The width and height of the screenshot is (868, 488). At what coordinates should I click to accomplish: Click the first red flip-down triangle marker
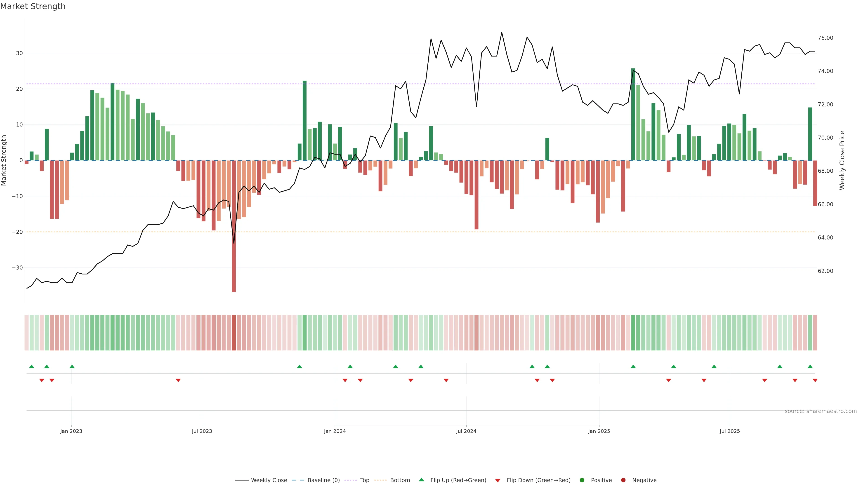coord(42,380)
